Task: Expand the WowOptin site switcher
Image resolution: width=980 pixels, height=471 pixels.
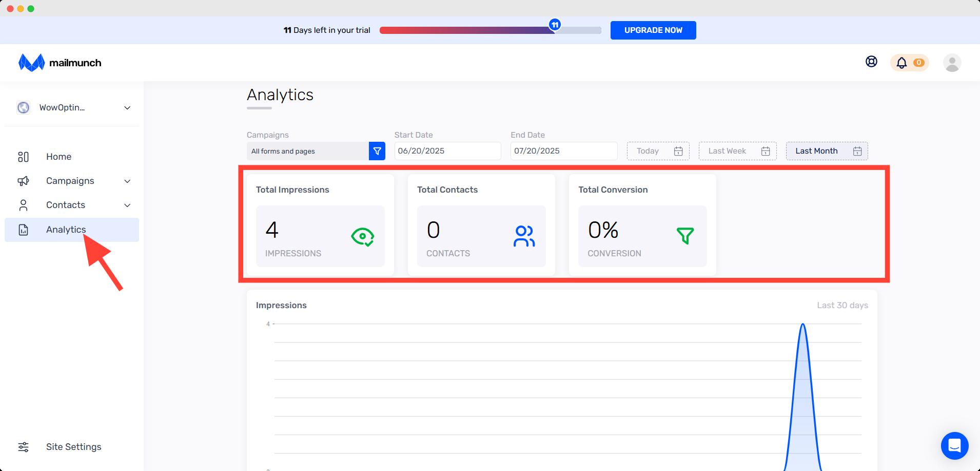Action: 127,108
